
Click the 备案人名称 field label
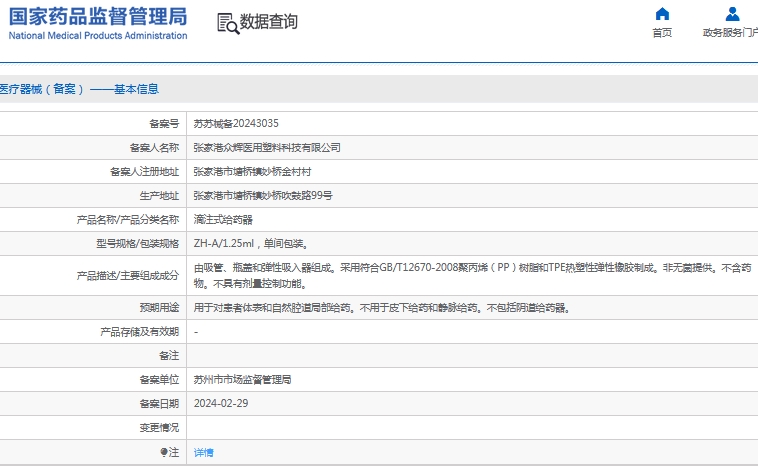click(x=154, y=148)
